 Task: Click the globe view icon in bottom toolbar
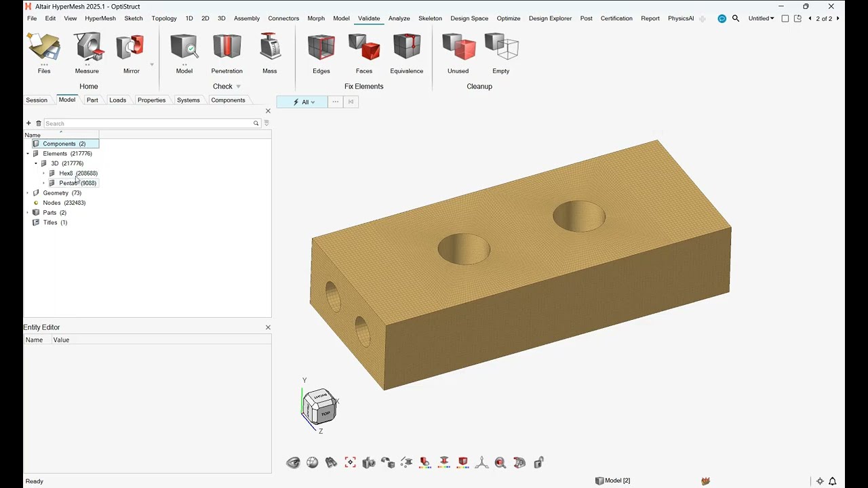[312, 462]
